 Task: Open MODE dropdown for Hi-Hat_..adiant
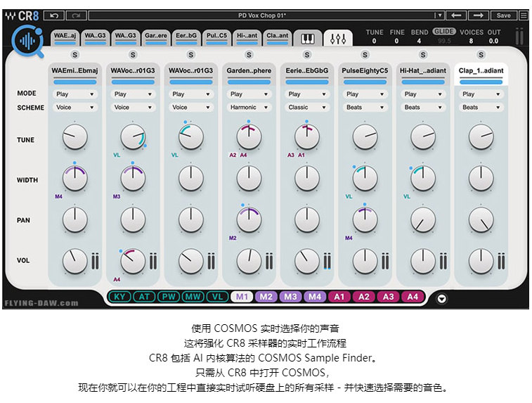point(423,94)
